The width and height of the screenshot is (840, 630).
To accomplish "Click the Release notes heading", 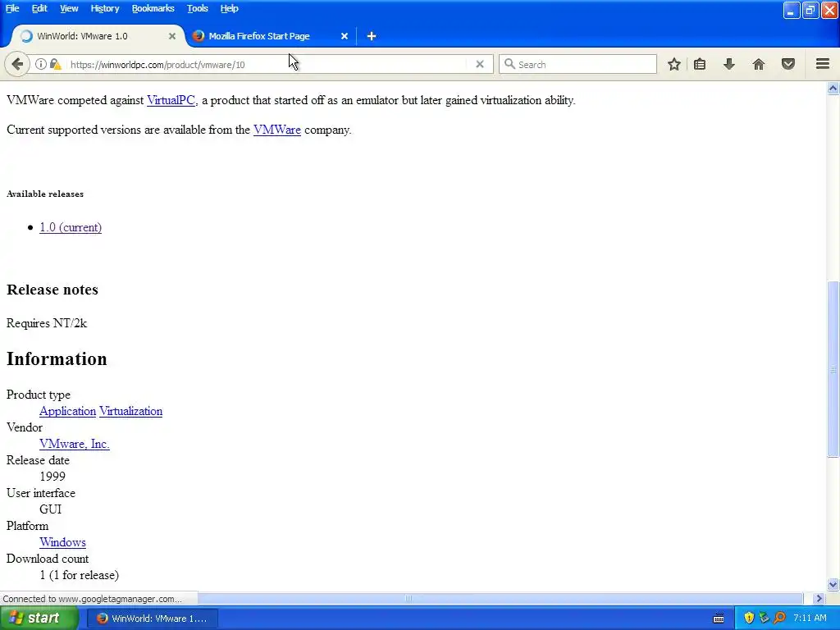I will [52, 290].
